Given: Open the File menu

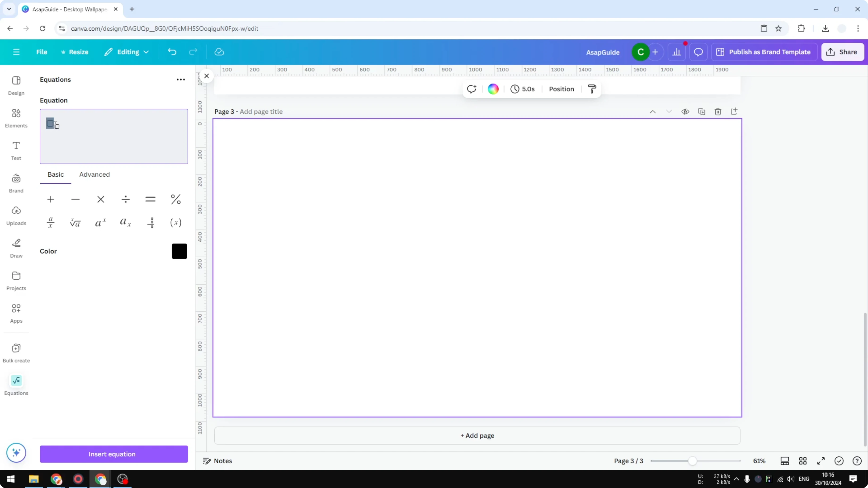Looking at the screenshot, I should point(42,52).
